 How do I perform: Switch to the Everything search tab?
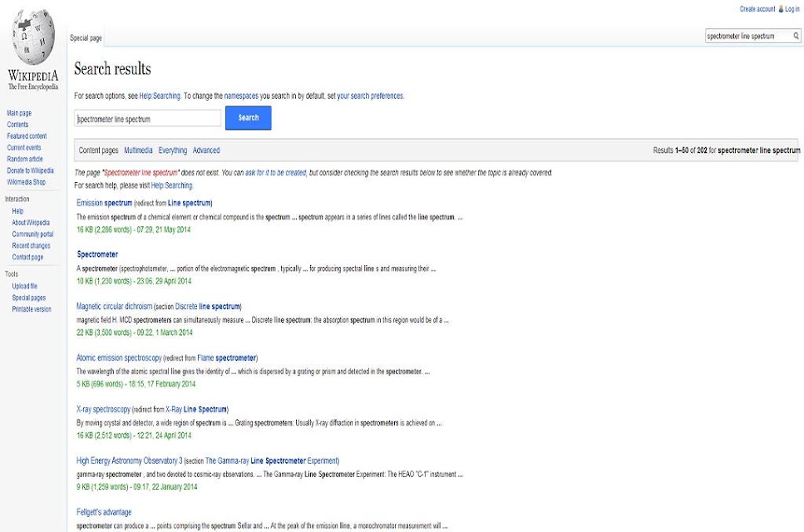point(172,150)
